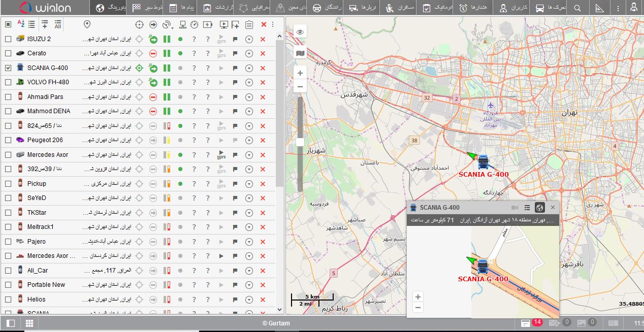Uncheck the SCANIA G-400 checkbox
Viewport: 644px width, 332px height.
8,68
